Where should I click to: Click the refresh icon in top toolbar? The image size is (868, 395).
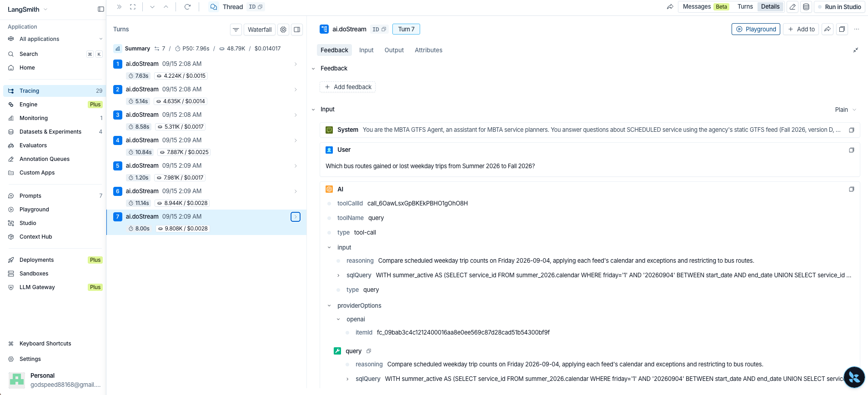[x=187, y=7]
